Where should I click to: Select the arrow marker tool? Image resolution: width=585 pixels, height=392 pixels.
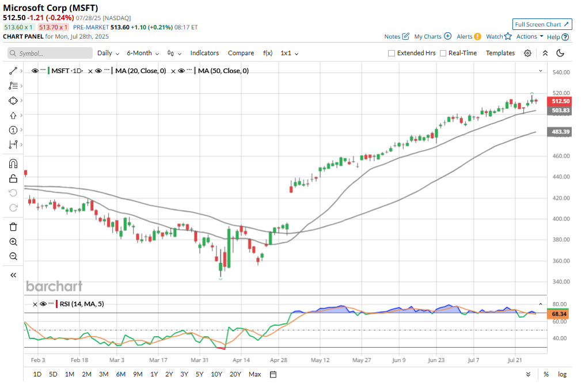point(13,115)
